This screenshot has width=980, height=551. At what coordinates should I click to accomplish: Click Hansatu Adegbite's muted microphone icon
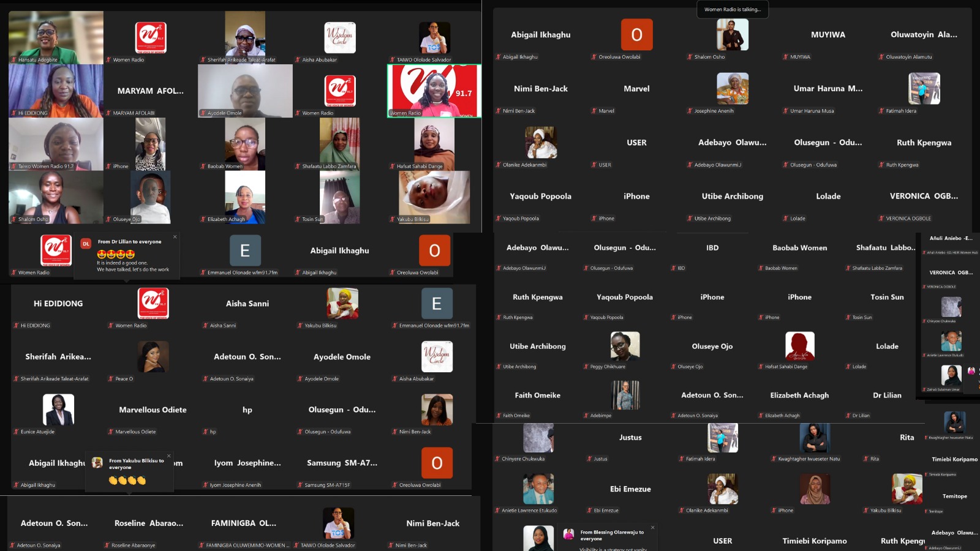(14, 60)
